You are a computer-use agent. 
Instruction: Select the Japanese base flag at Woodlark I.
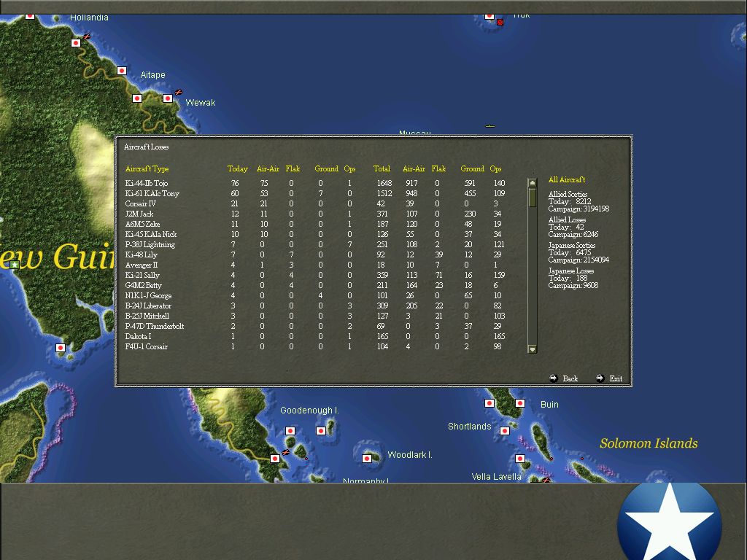(367, 459)
